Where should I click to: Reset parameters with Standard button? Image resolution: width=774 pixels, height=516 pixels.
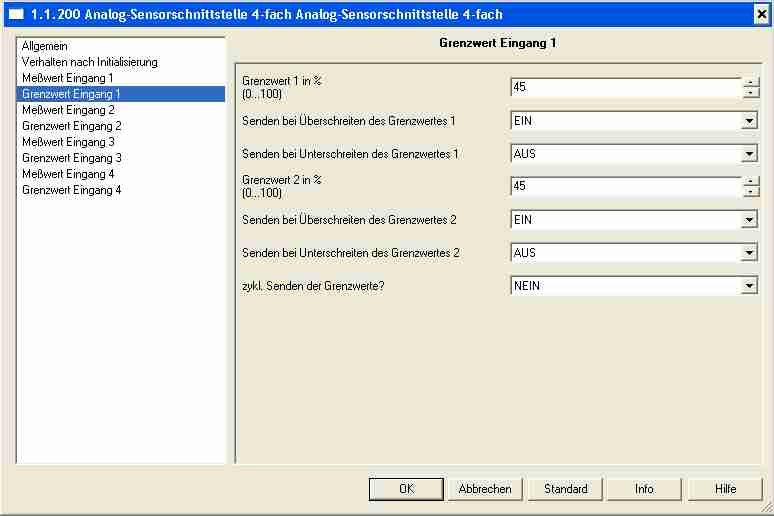565,489
